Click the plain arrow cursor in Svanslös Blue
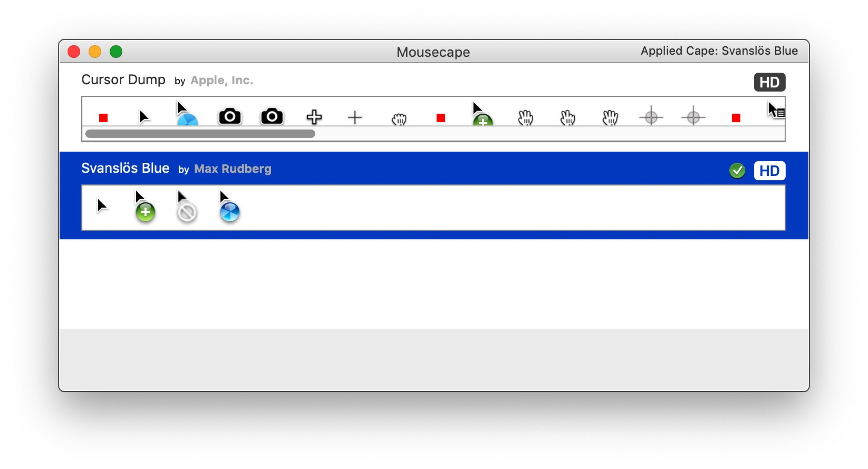The height and width of the screenshot is (469, 868). pyautogui.click(x=102, y=206)
